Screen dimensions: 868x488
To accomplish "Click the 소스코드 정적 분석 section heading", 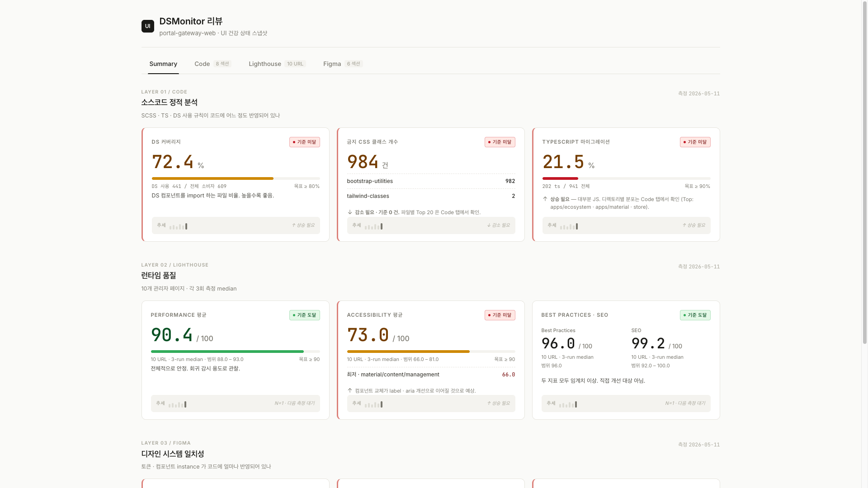I will click(170, 102).
